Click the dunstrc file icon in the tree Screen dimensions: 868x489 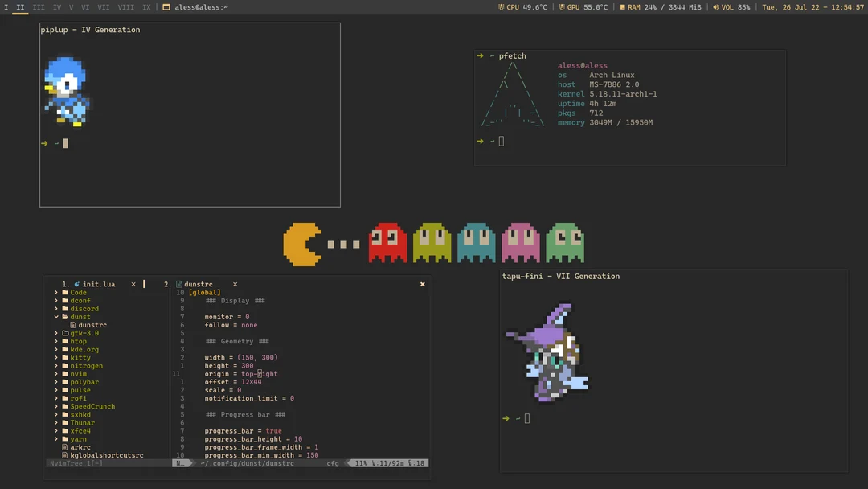(72, 325)
